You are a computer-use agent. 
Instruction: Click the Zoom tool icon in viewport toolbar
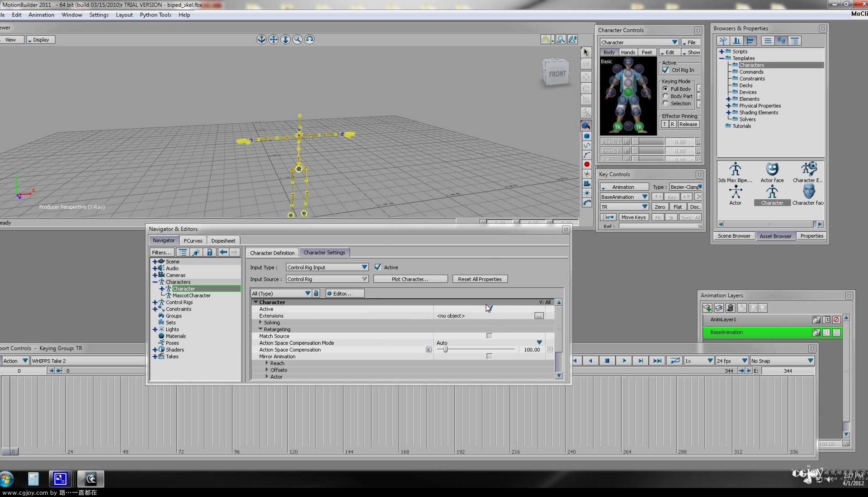pos(297,39)
